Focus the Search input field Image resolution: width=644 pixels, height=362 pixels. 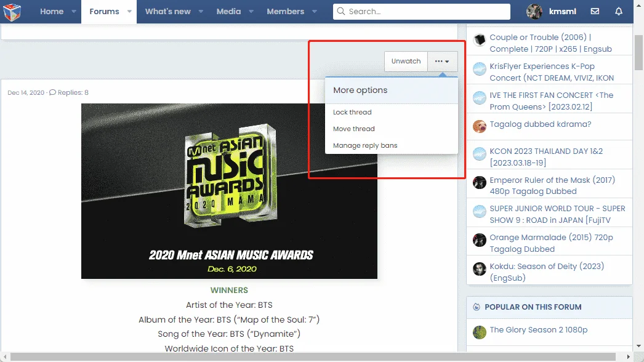421,12
